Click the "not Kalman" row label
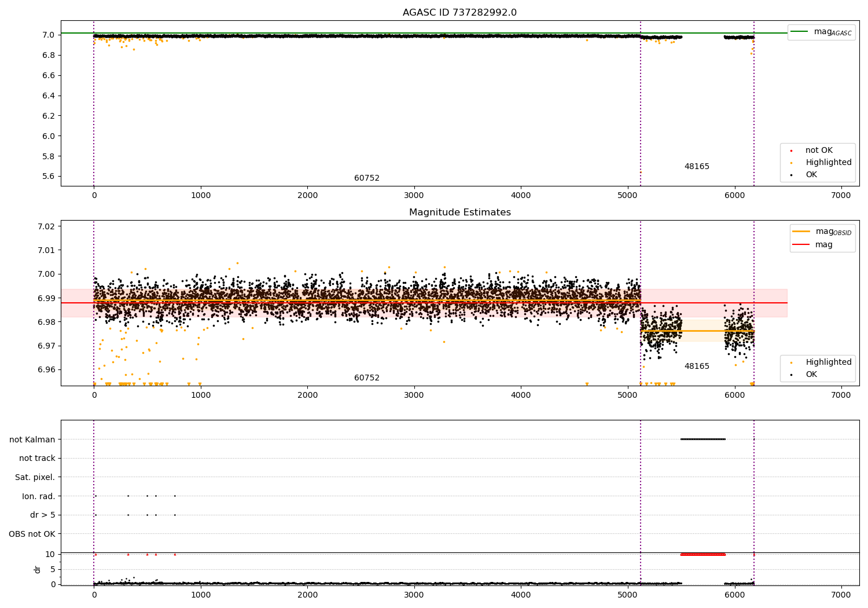This screenshot has height=608, width=868. tap(32, 439)
